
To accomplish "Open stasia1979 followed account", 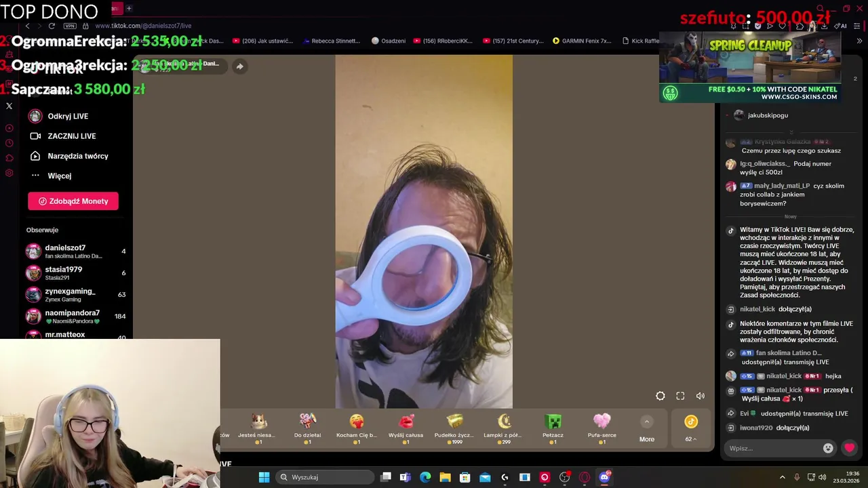I will point(76,273).
